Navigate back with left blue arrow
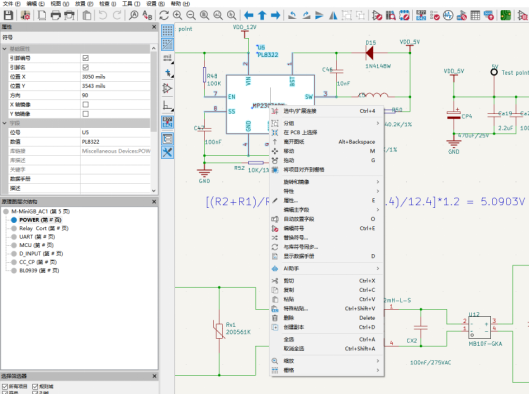 (x=249, y=15)
